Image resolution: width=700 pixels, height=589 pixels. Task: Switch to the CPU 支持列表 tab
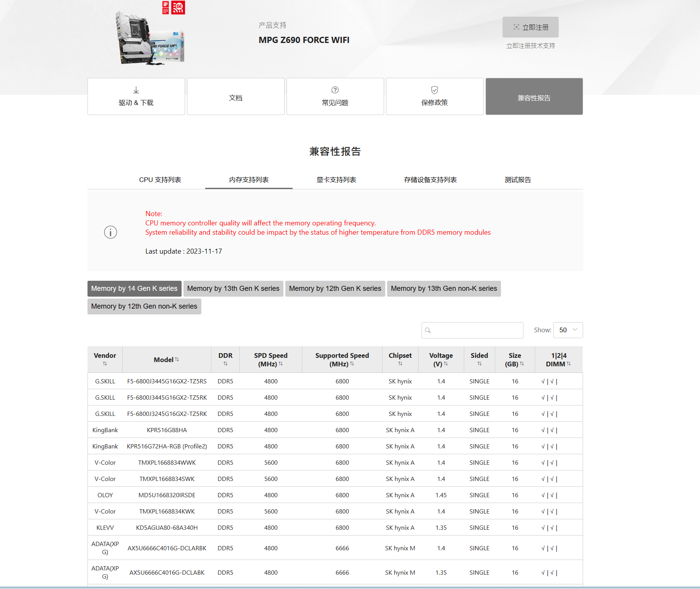tap(161, 179)
